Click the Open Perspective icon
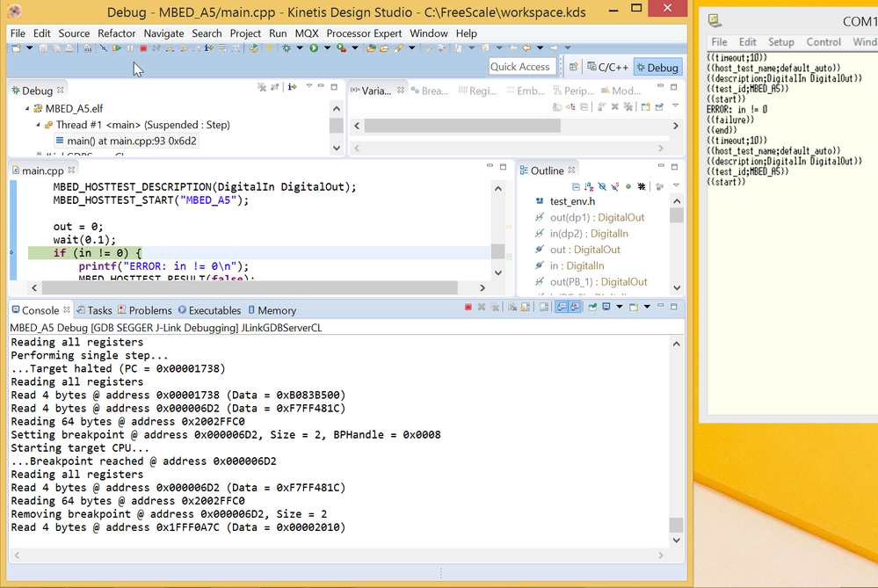 coord(573,67)
